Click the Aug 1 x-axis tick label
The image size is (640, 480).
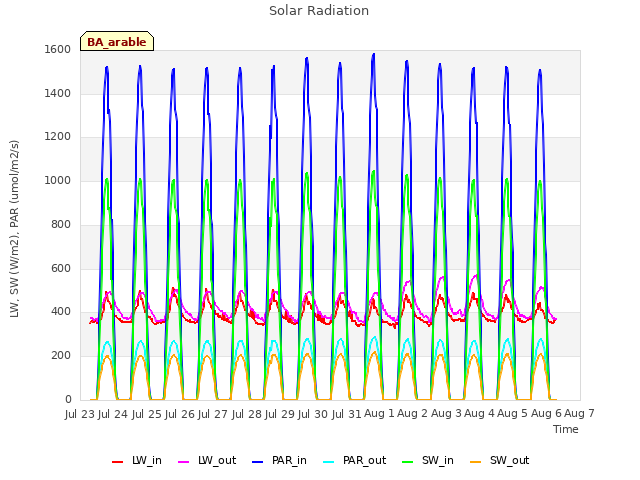tap(379, 414)
